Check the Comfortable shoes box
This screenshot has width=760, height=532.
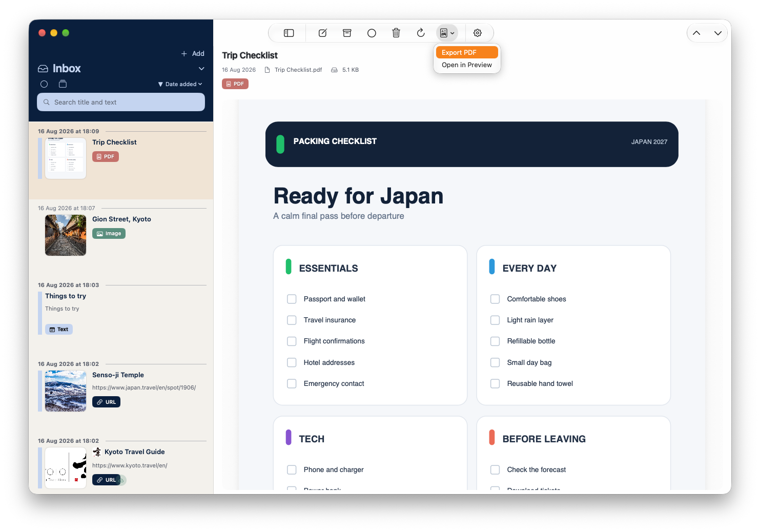coord(495,299)
